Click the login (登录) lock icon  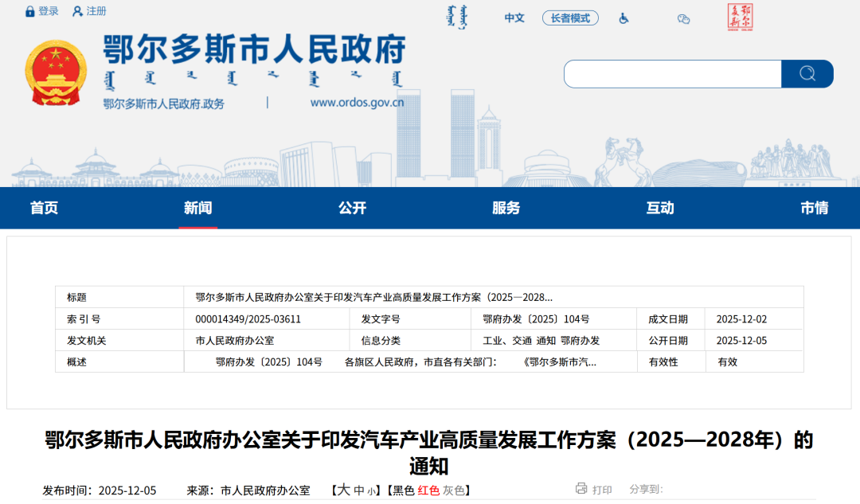(30, 11)
